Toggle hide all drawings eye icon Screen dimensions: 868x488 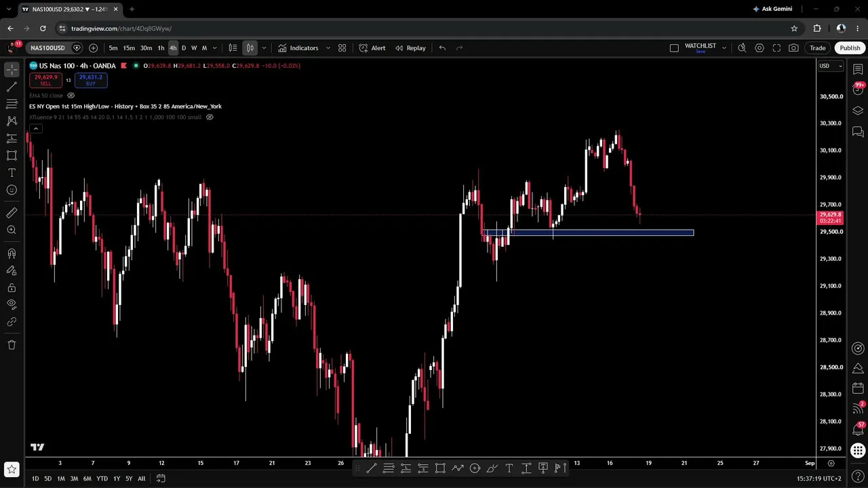(x=12, y=304)
